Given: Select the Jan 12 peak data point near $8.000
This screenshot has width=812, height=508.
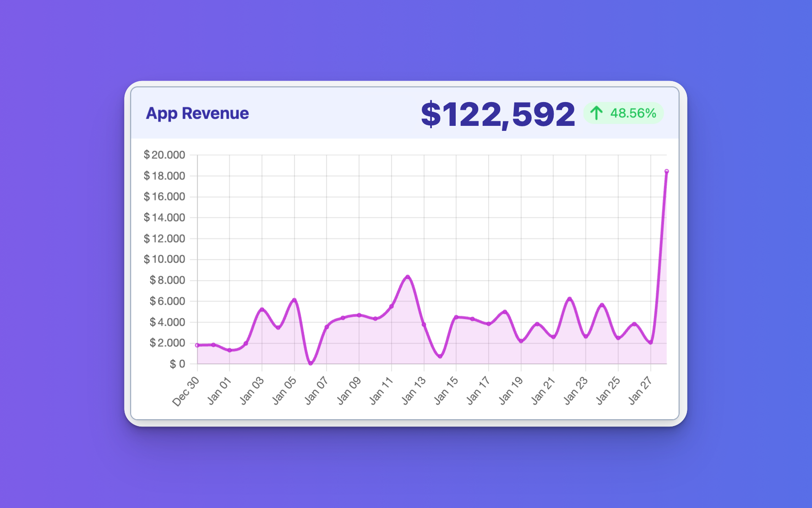Looking at the screenshot, I should 408,277.
